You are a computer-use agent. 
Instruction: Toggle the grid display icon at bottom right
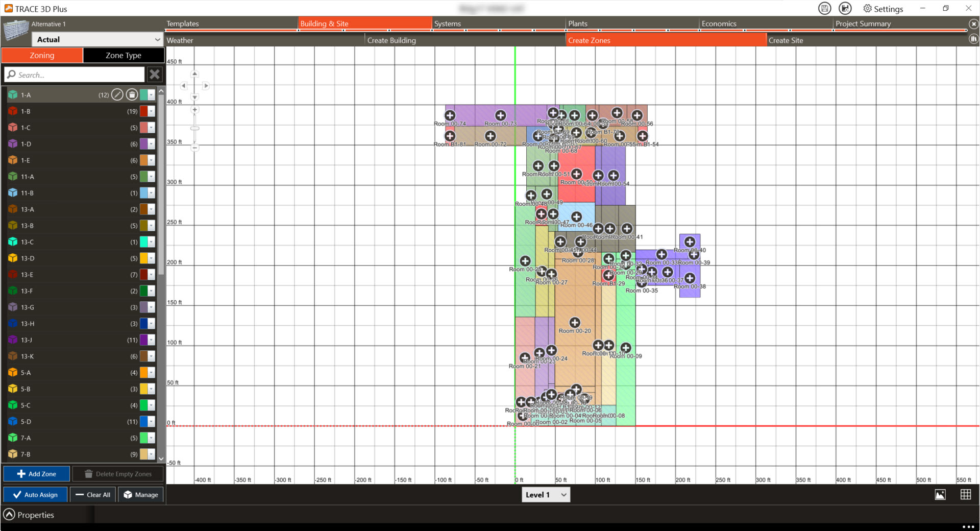point(966,494)
